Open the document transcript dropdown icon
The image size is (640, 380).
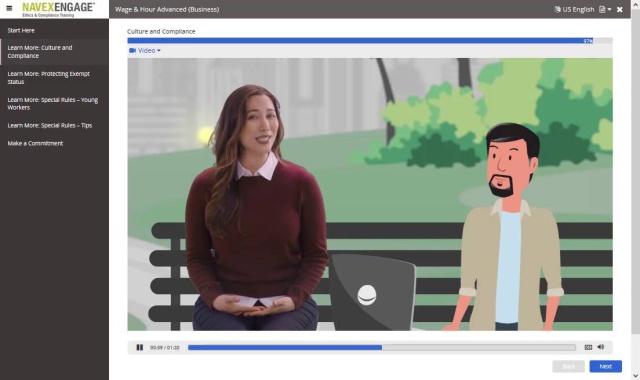[x=605, y=9]
